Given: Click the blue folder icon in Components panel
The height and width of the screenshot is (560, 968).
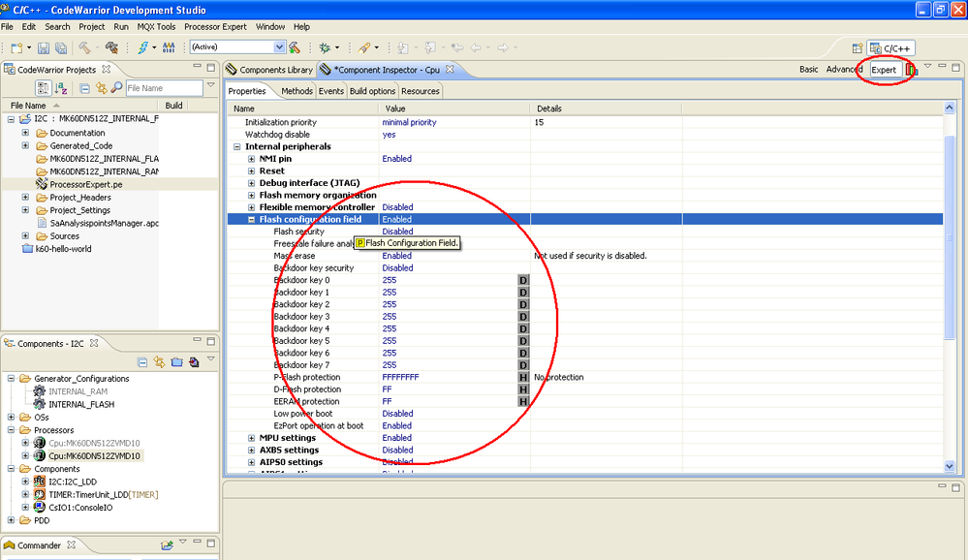Looking at the screenshot, I should (x=176, y=362).
